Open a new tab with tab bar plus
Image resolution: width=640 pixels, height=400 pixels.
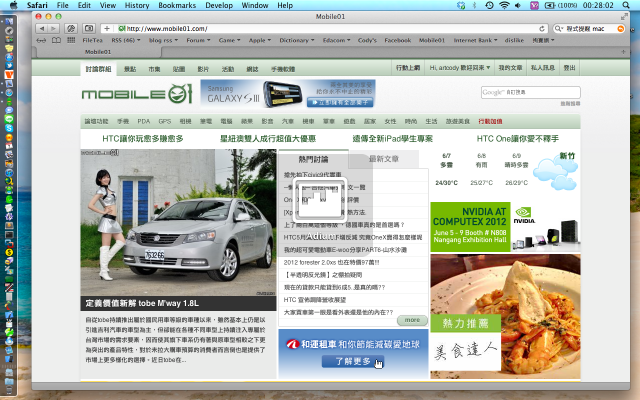click(x=623, y=52)
